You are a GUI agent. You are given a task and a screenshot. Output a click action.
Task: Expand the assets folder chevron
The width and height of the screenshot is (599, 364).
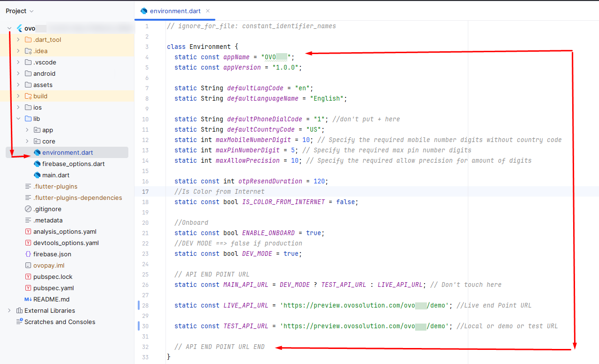click(x=18, y=85)
